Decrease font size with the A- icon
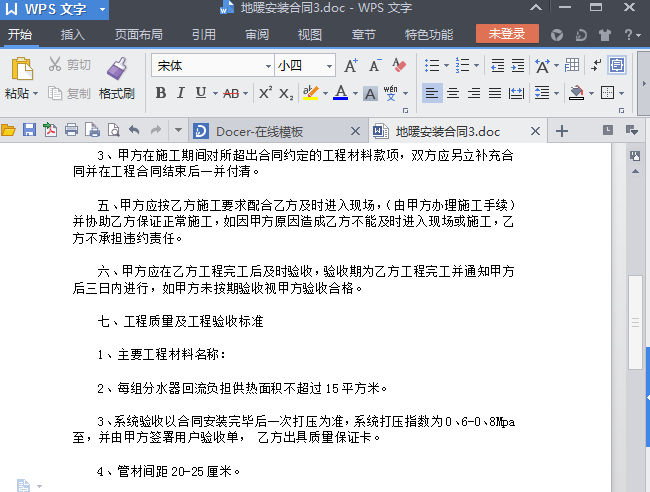This screenshot has width=650, height=492. pos(375,65)
